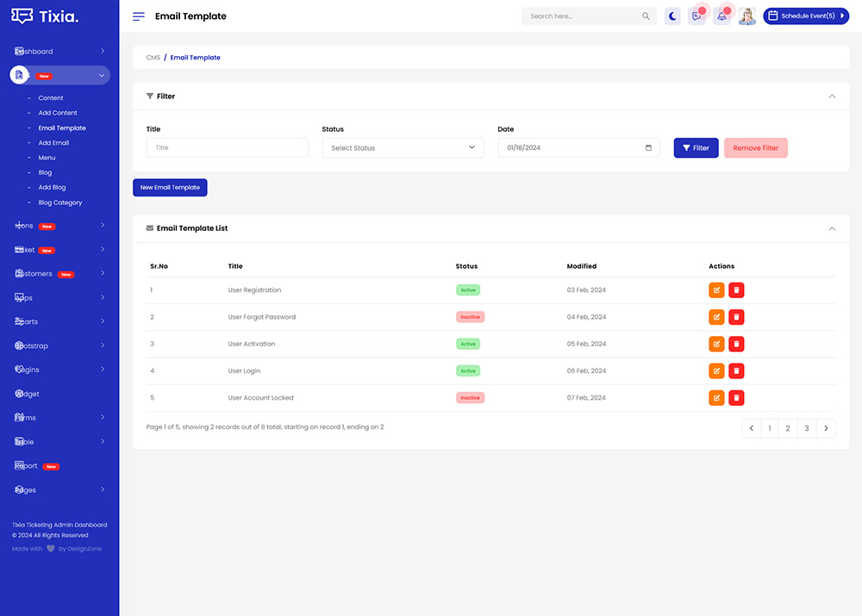Open the chat messages icon in header
Image resolution: width=862 pixels, height=616 pixels.
(696, 16)
